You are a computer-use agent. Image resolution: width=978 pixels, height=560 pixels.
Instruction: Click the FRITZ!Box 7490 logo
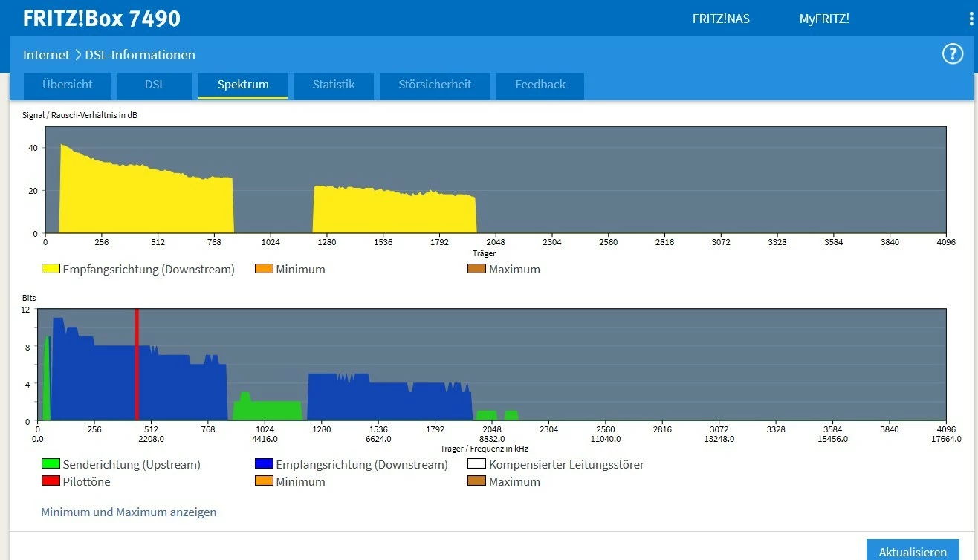pyautogui.click(x=101, y=19)
